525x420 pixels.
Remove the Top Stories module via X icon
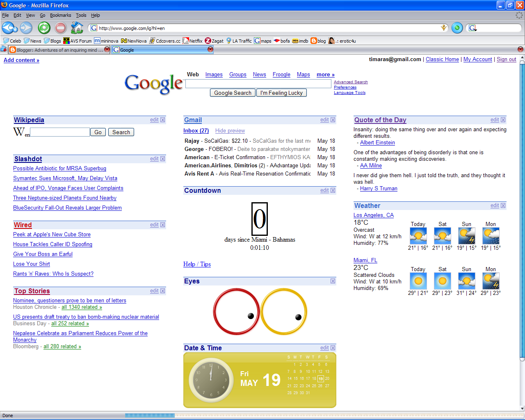tap(163, 291)
